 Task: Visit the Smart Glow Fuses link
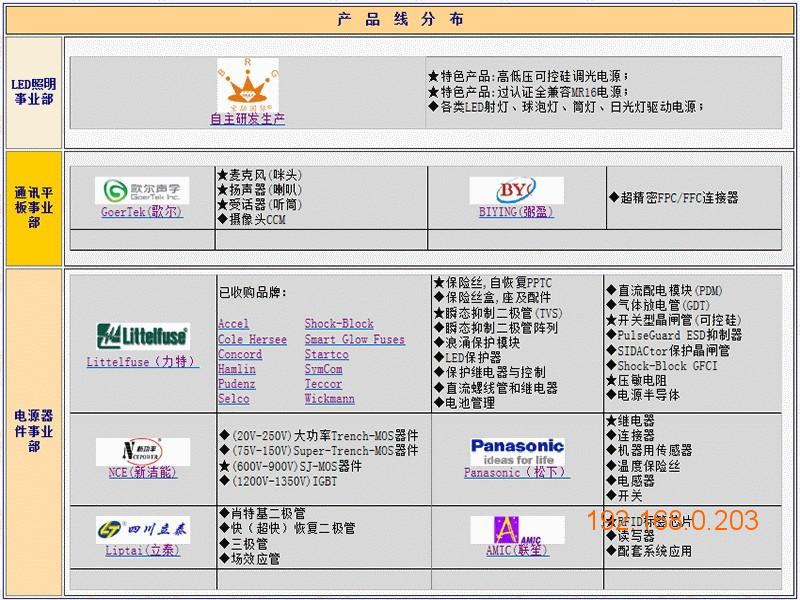[x=355, y=339]
